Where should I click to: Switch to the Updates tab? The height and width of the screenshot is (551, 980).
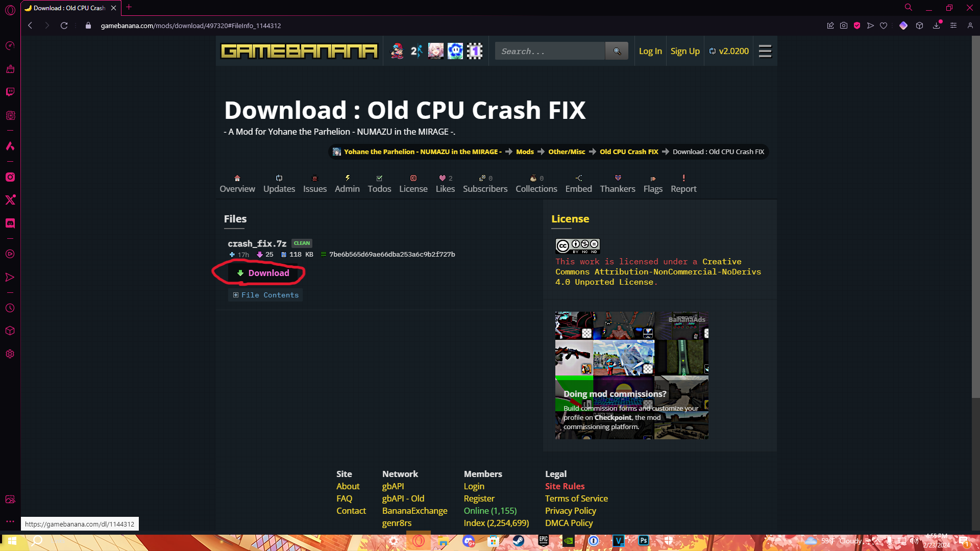(x=279, y=184)
